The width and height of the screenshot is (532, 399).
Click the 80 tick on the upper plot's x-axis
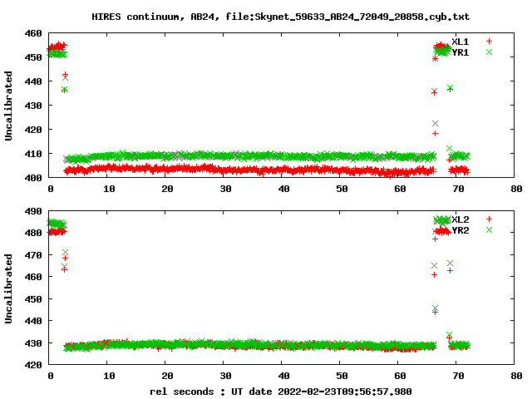coord(516,189)
